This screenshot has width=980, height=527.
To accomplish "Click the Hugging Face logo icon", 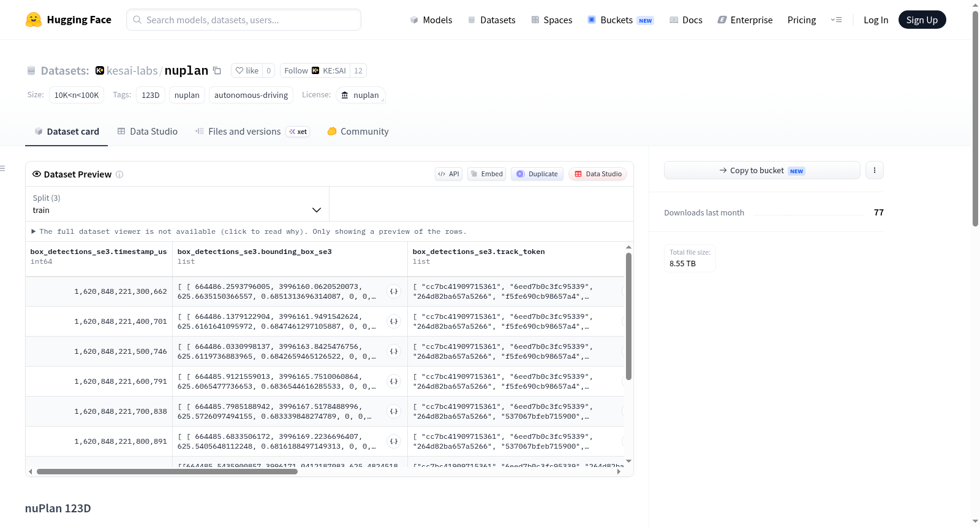I will pyautogui.click(x=34, y=20).
